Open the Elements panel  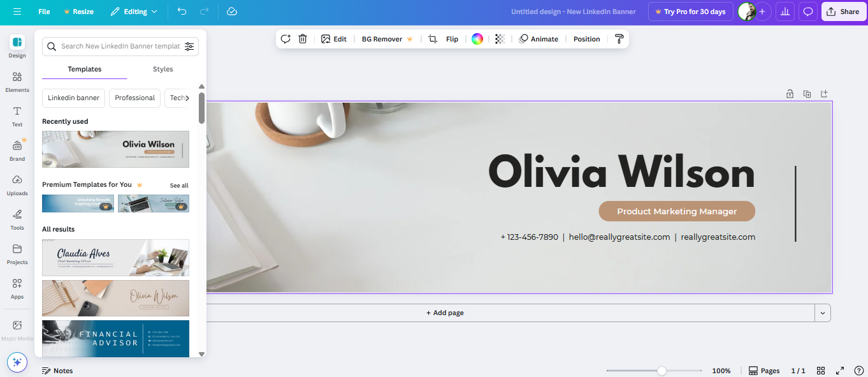coord(17,82)
